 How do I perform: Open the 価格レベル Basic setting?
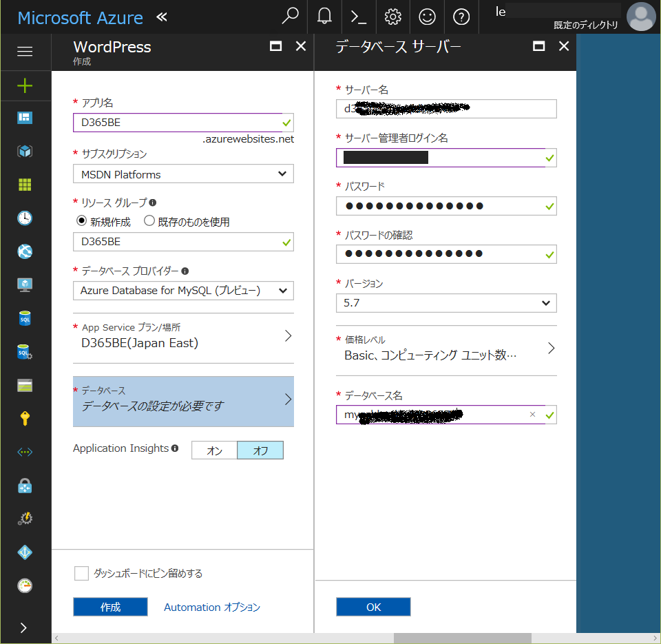point(446,350)
